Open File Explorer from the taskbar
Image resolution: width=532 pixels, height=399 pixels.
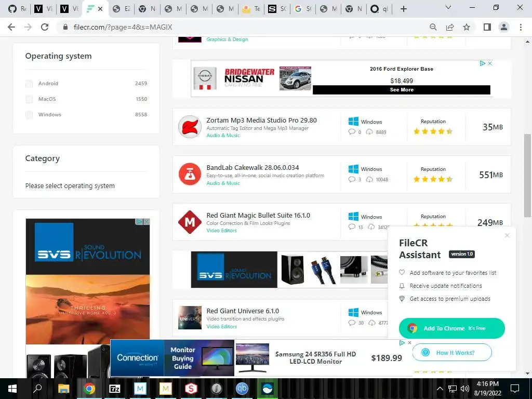tap(63, 389)
